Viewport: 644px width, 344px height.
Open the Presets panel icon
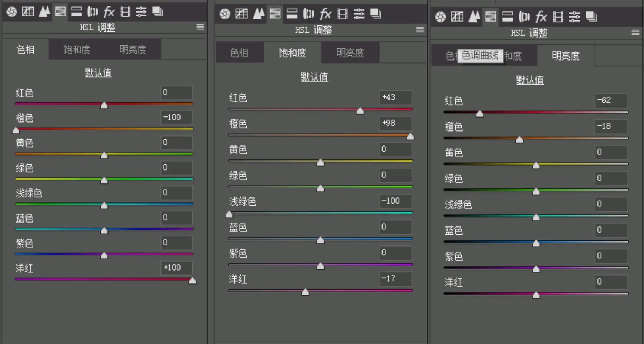click(x=141, y=11)
